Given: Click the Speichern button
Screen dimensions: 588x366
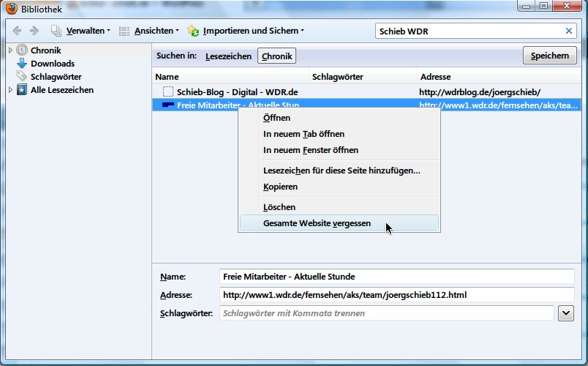Looking at the screenshot, I should click(x=550, y=56).
